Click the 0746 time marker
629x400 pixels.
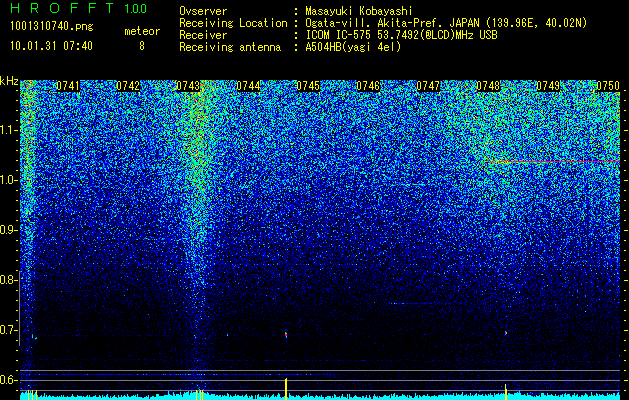pyautogui.click(x=368, y=86)
